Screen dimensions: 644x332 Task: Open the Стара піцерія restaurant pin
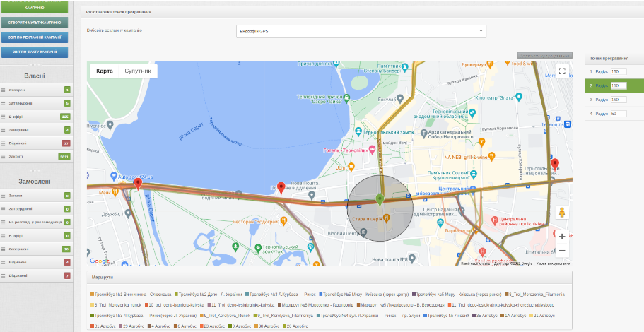[386, 218]
